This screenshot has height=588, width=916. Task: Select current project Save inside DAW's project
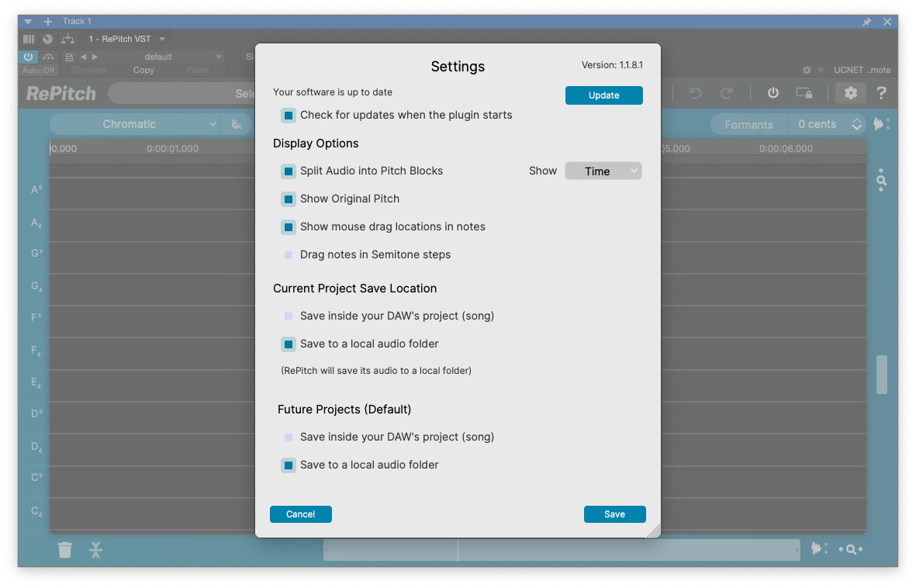click(289, 316)
